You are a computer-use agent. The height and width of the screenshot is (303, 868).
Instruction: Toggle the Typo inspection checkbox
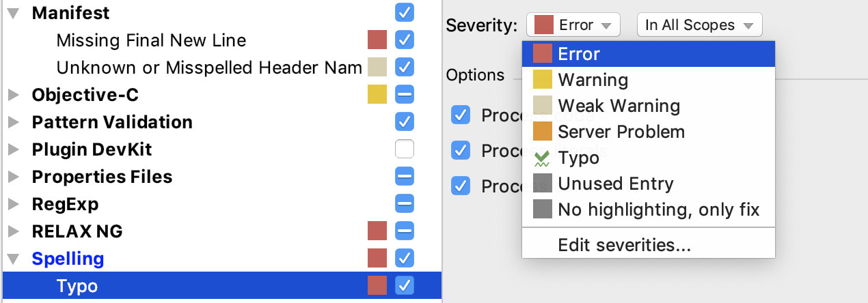tap(405, 286)
